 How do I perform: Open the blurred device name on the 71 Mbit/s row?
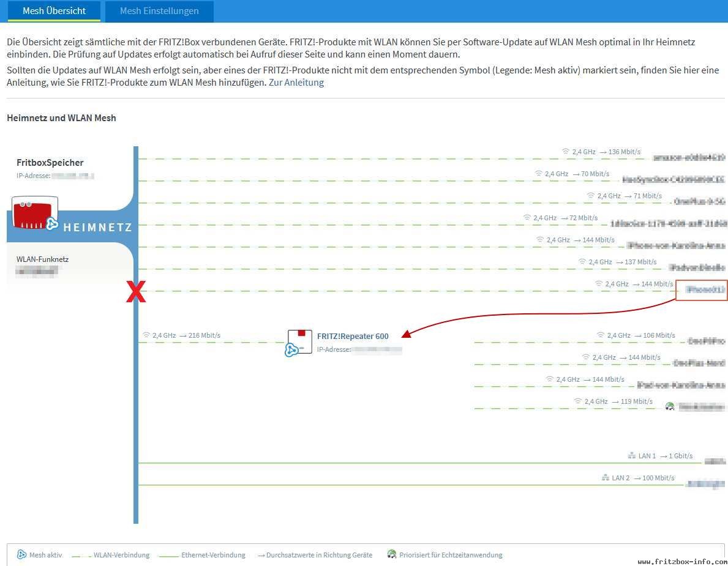(x=699, y=201)
